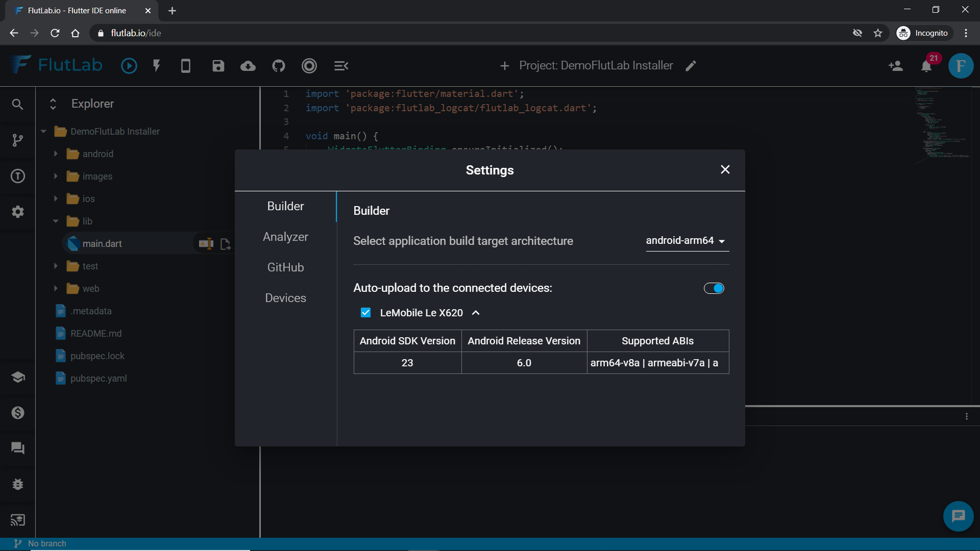
Task: Open the mobile device emulator icon
Action: coord(186,66)
